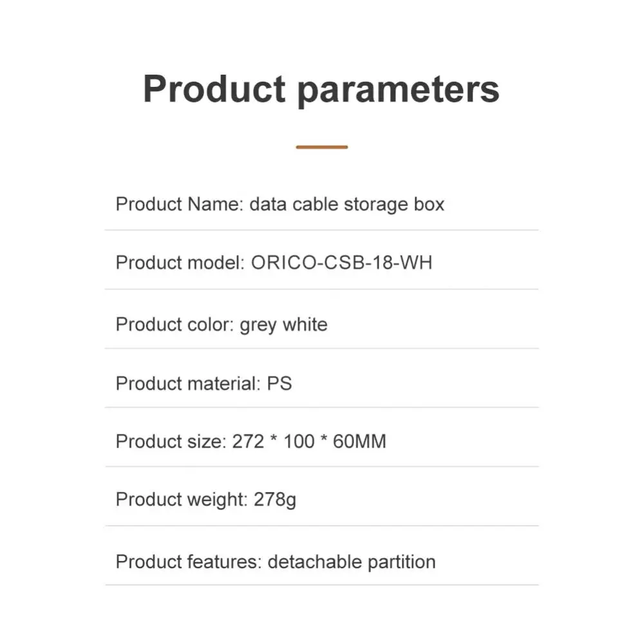Select the "data cable storage box" text
Screen dimensions: 644x644
pyautogui.click(x=346, y=205)
